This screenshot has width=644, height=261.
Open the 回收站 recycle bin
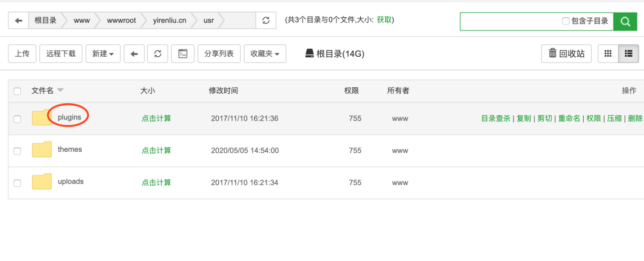coord(566,54)
